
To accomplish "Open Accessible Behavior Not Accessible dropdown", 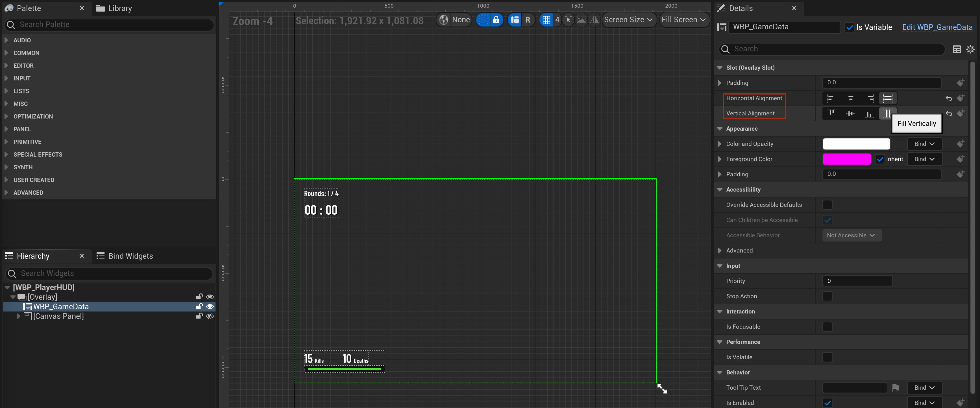I will pyautogui.click(x=851, y=235).
